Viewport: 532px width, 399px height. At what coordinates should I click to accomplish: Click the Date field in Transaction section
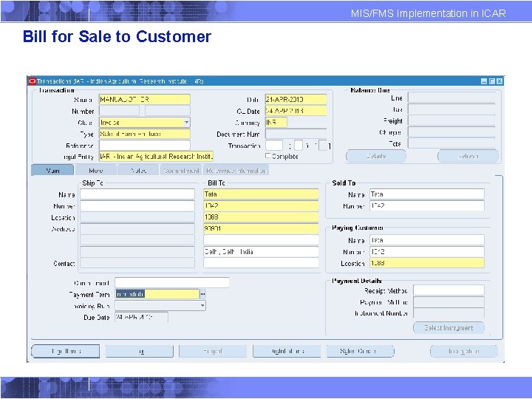296,100
